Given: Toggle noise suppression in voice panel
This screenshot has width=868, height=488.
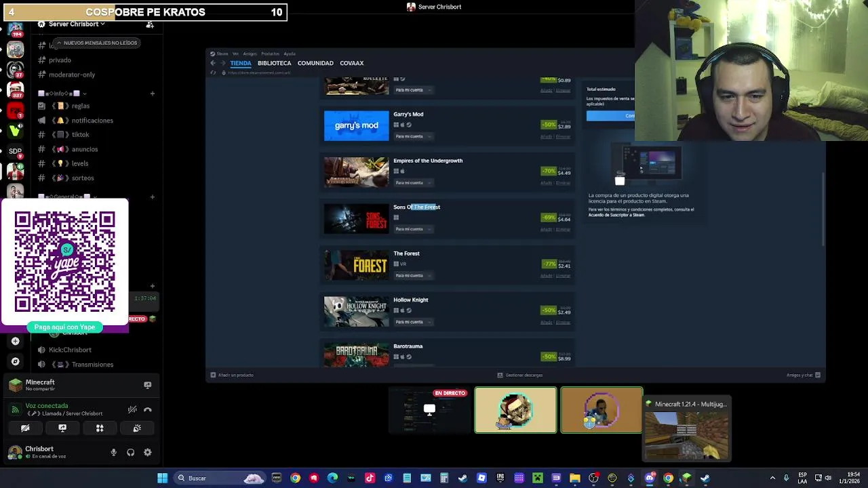Looking at the screenshot, I should (x=132, y=409).
